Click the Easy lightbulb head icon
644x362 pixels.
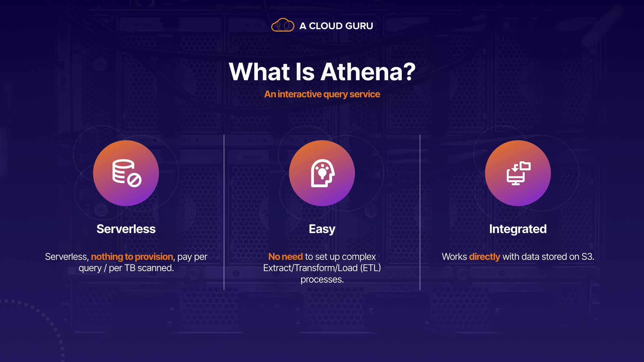(x=322, y=173)
